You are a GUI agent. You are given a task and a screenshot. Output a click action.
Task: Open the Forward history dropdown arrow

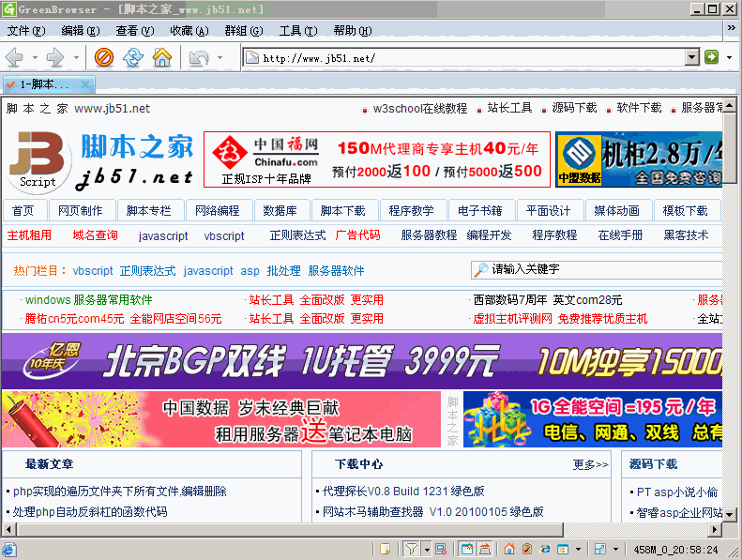76,58
